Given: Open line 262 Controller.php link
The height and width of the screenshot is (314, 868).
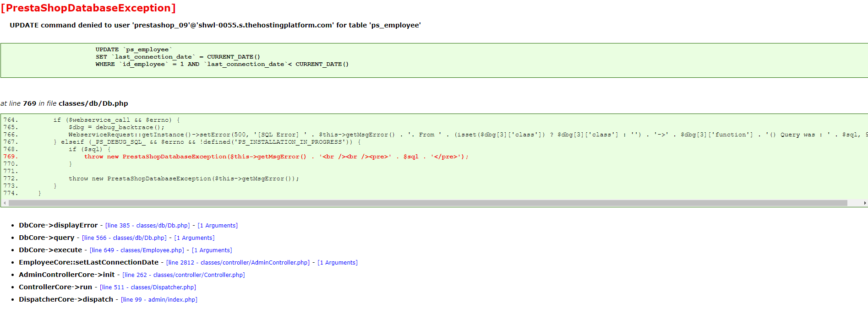Looking at the screenshot, I should click(x=184, y=275).
